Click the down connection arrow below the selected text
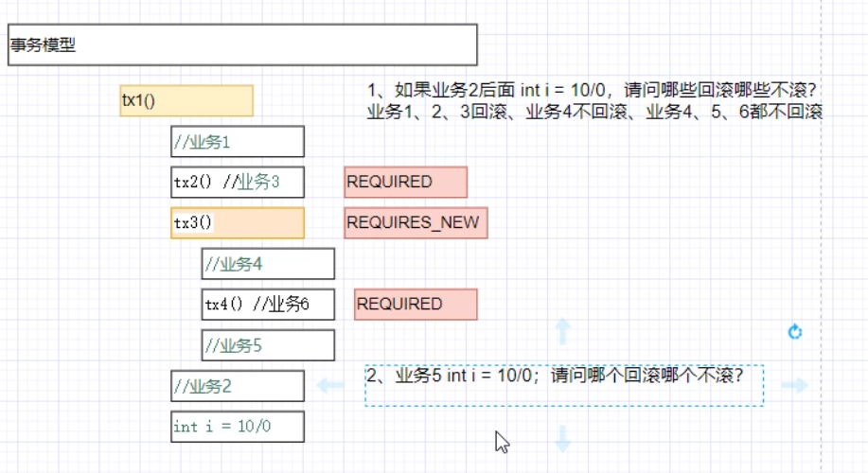The width and height of the screenshot is (868, 473). click(563, 439)
